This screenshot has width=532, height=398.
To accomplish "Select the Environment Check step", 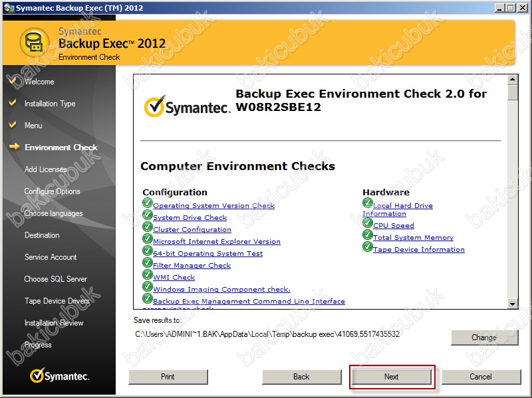I will point(61,148).
